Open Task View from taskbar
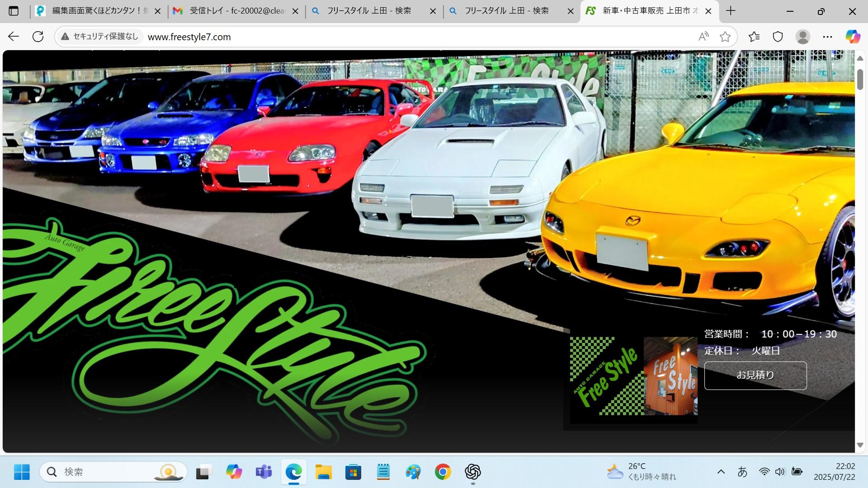The height and width of the screenshot is (488, 868). pos(204,472)
